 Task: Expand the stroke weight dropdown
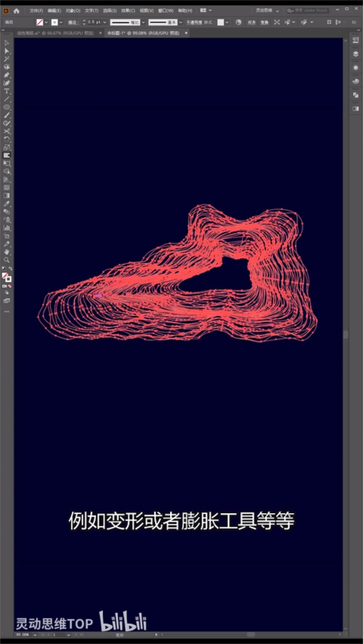point(105,22)
